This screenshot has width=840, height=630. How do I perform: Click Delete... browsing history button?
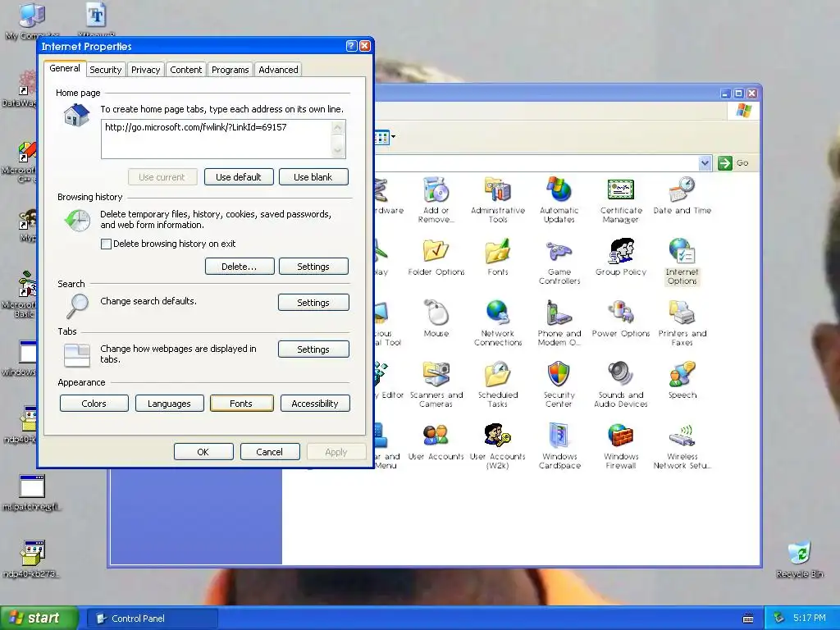[x=239, y=267]
